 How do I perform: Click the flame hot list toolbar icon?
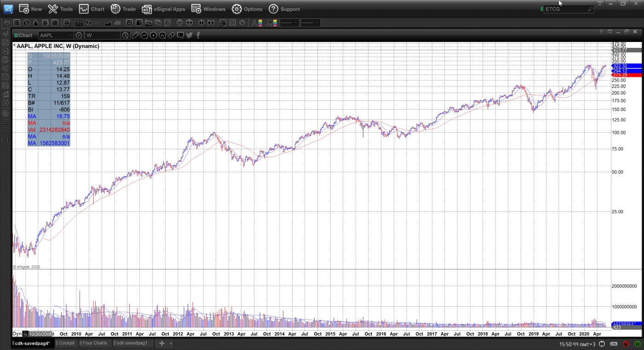(35, 23)
